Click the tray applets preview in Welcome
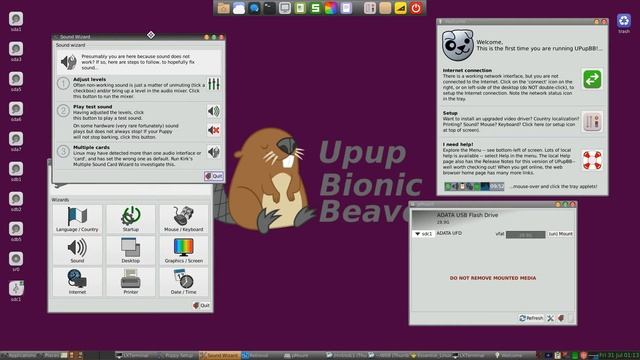This screenshot has height=360, width=640. [474, 187]
